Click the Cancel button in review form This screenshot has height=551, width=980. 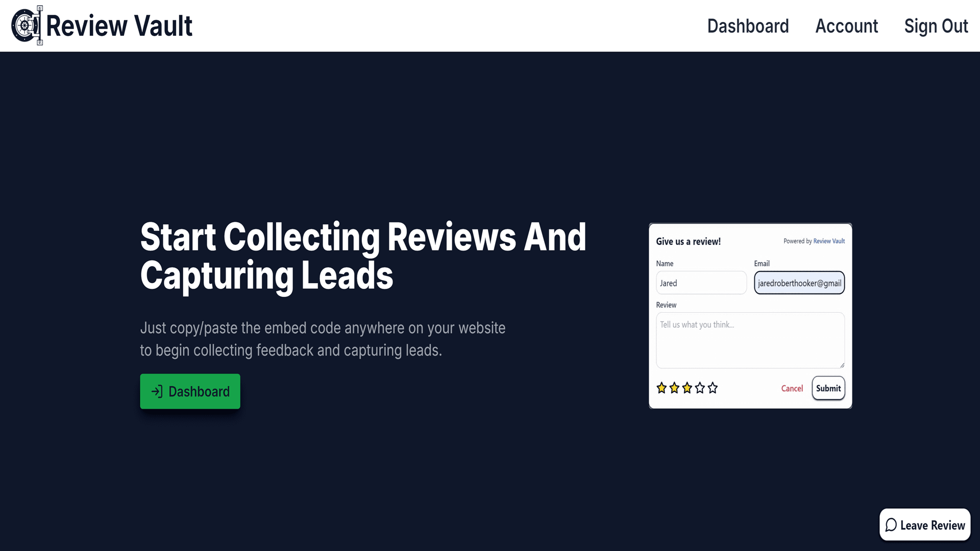pos(792,388)
